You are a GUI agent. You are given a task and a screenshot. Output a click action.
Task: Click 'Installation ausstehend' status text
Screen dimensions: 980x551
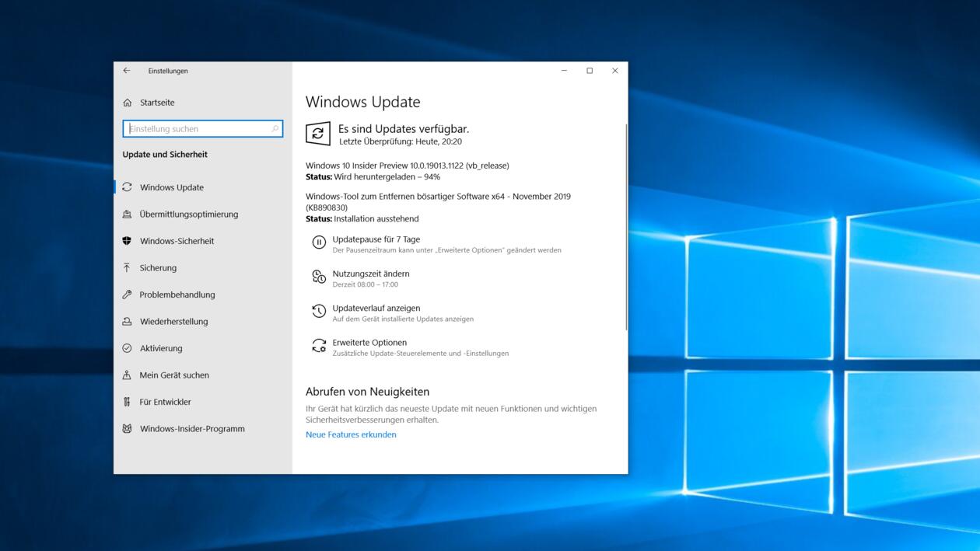click(376, 219)
